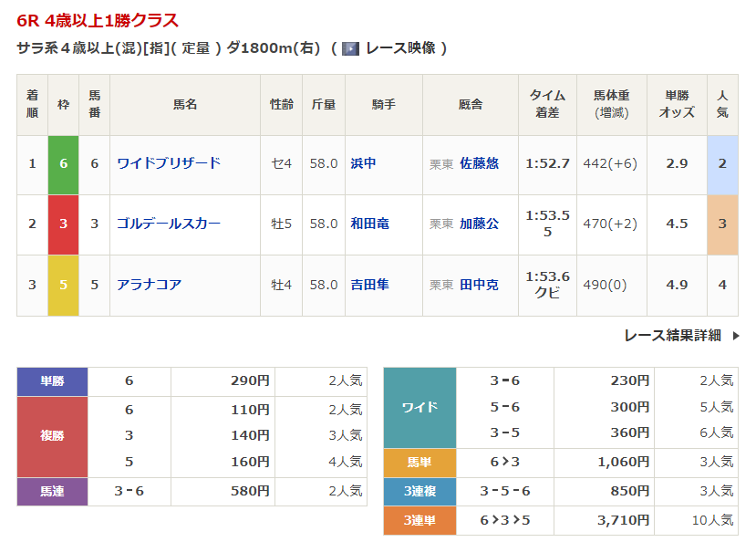Open horse アラナコア page

click(150, 285)
